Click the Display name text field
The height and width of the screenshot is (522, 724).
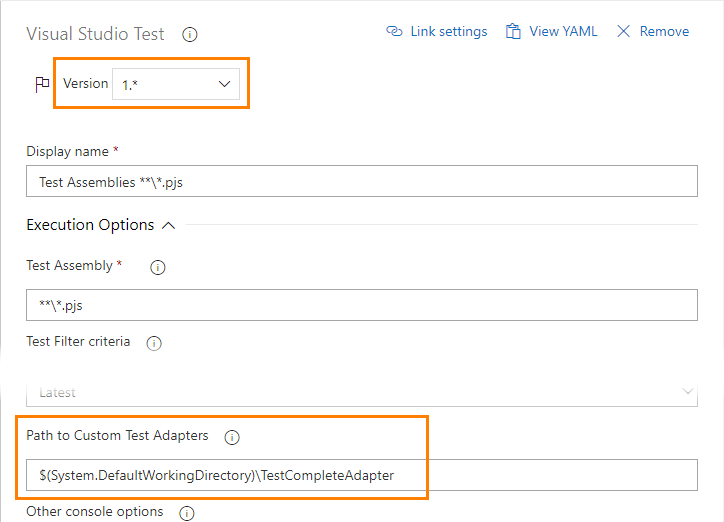(362, 182)
